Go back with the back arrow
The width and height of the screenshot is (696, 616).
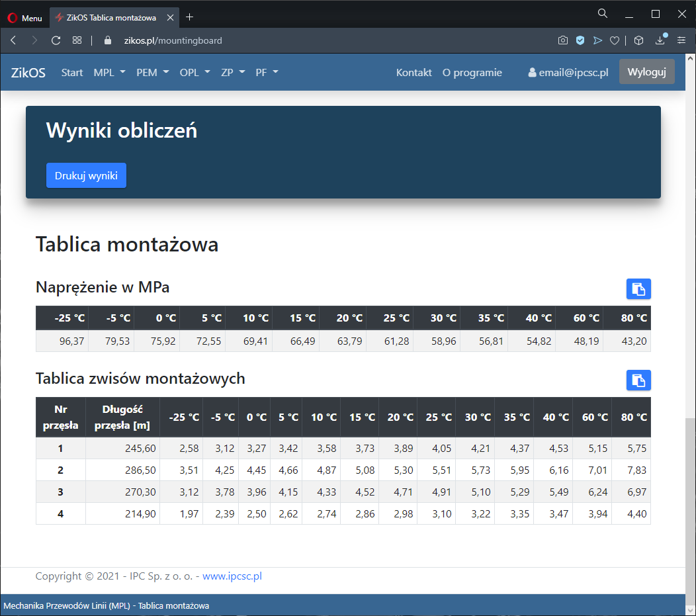(x=13, y=40)
